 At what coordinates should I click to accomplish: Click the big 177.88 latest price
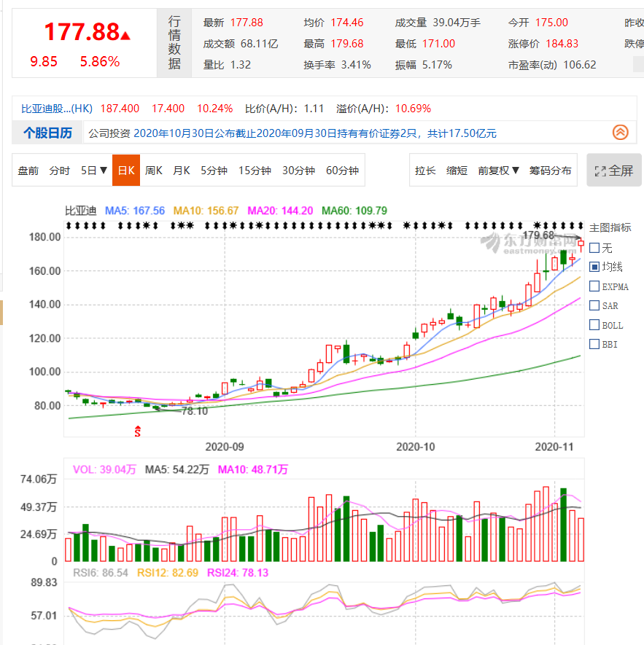point(82,32)
